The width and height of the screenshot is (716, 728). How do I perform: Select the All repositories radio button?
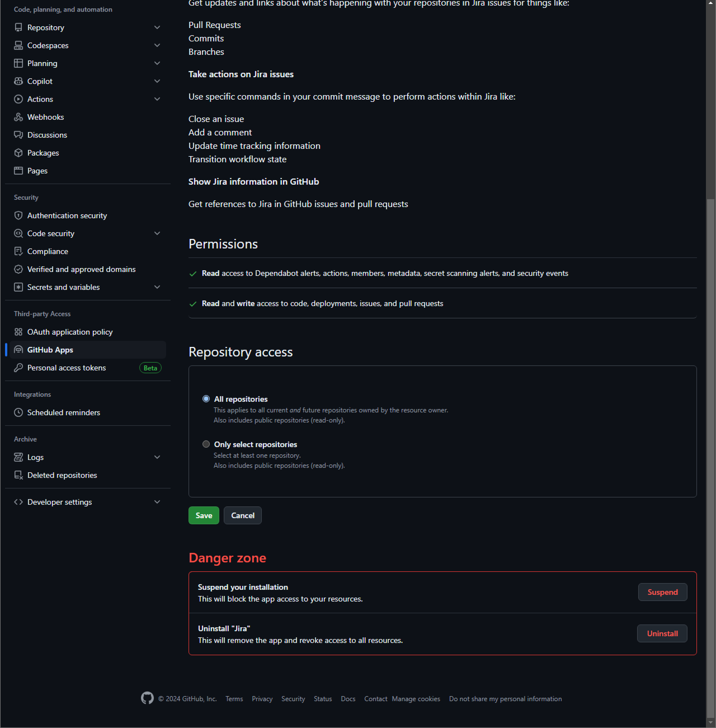coord(206,399)
